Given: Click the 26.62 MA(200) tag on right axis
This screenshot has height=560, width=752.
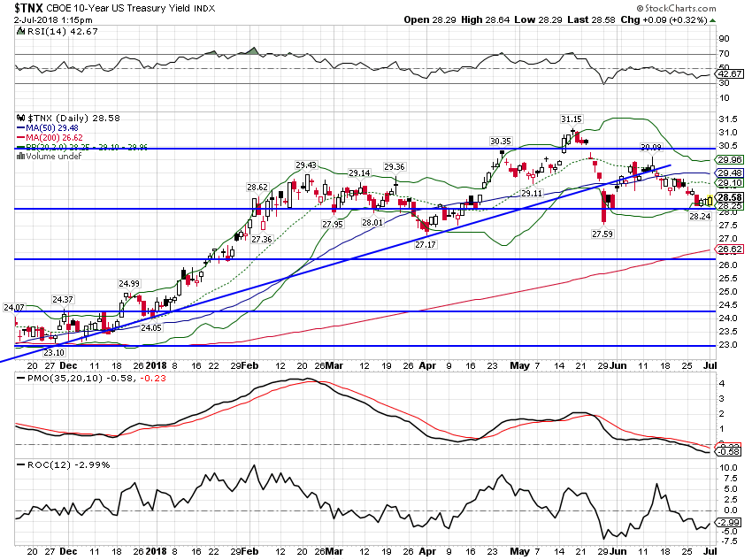Looking at the screenshot, I should 729,249.
